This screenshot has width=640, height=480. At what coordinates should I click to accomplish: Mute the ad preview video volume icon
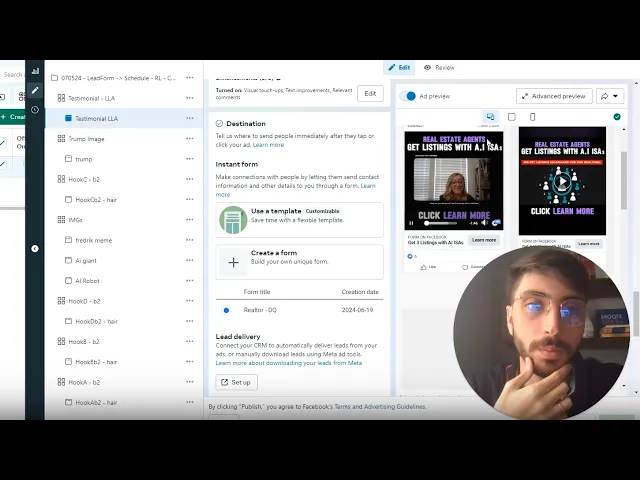pos(484,223)
